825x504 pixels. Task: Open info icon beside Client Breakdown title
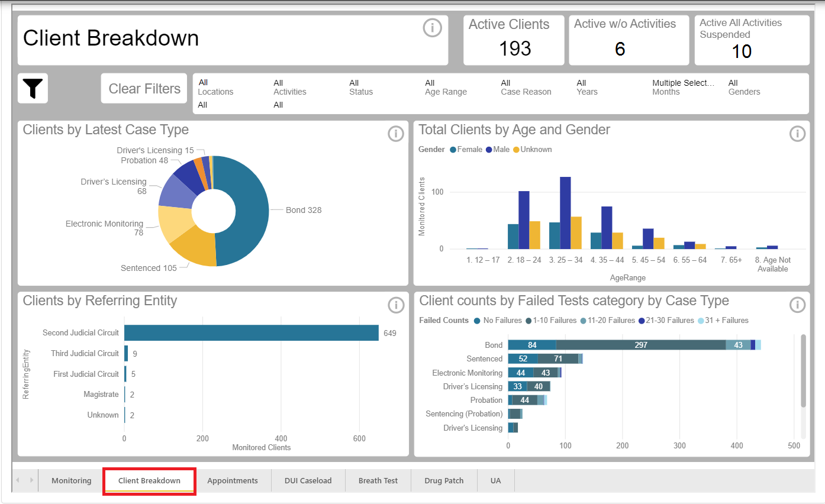click(433, 27)
